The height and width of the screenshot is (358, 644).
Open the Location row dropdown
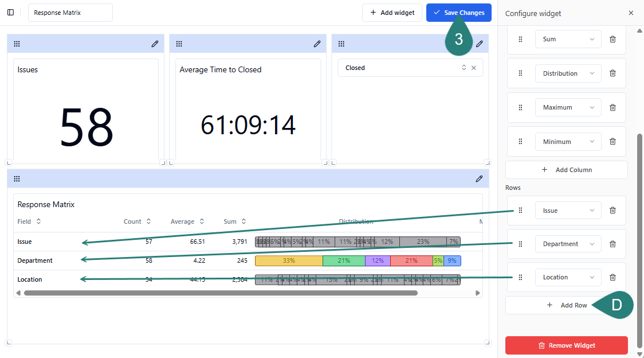pyautogui.click(x=568, y=277)
